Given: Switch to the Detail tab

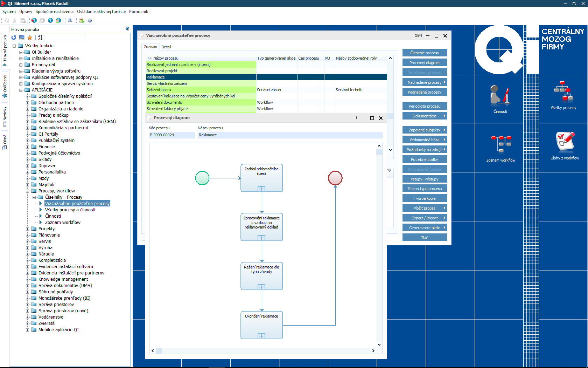Looking at the screenshot, I should (x=166, y=47).
